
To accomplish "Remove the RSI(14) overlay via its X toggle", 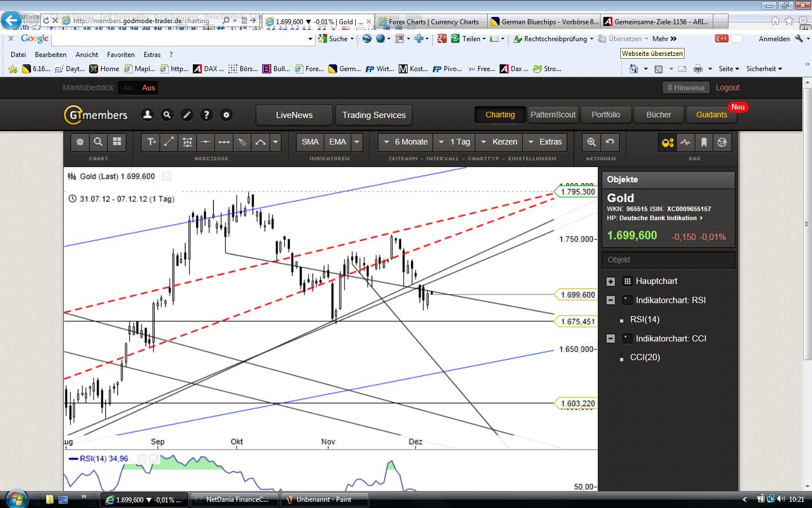I will (153, 458).
